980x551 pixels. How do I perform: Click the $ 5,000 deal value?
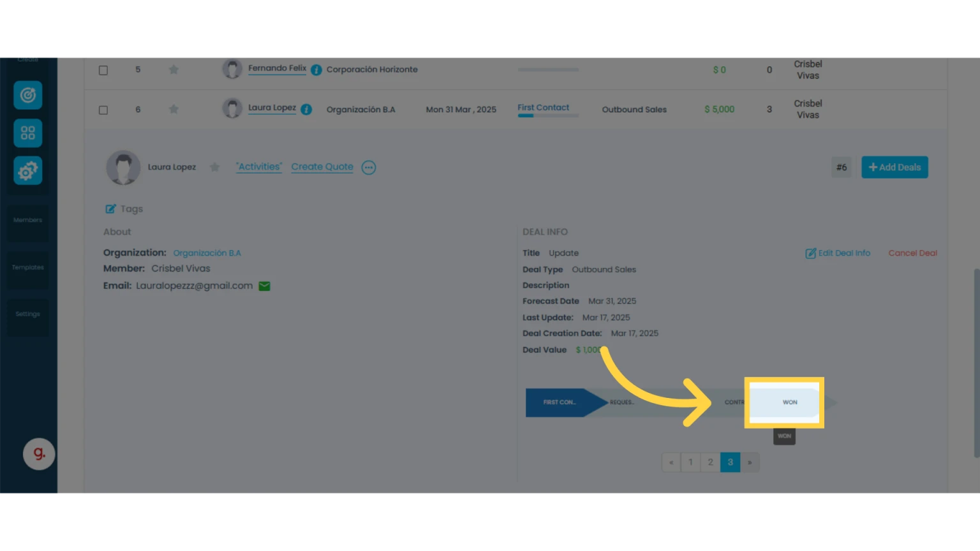tap(720, 110)
